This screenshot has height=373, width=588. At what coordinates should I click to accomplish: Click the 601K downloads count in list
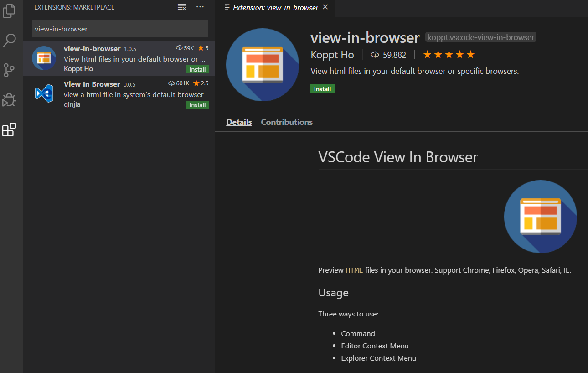(179, 83)
